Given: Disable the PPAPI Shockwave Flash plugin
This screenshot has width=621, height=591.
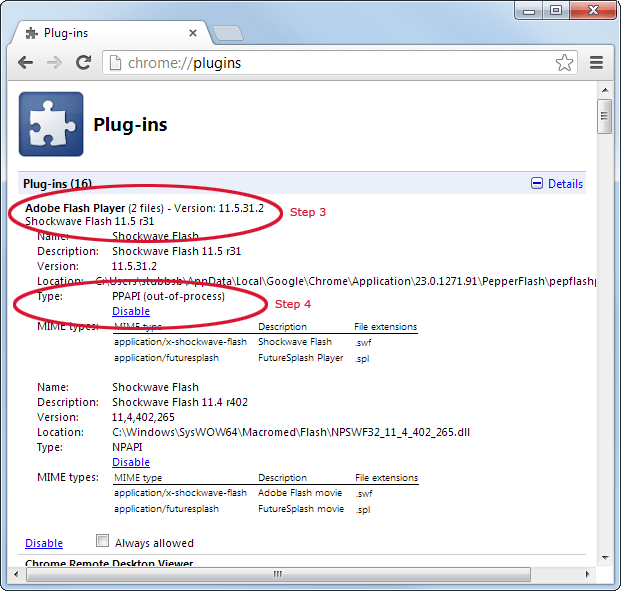Looking at the screenshot, I should (131, 311).
